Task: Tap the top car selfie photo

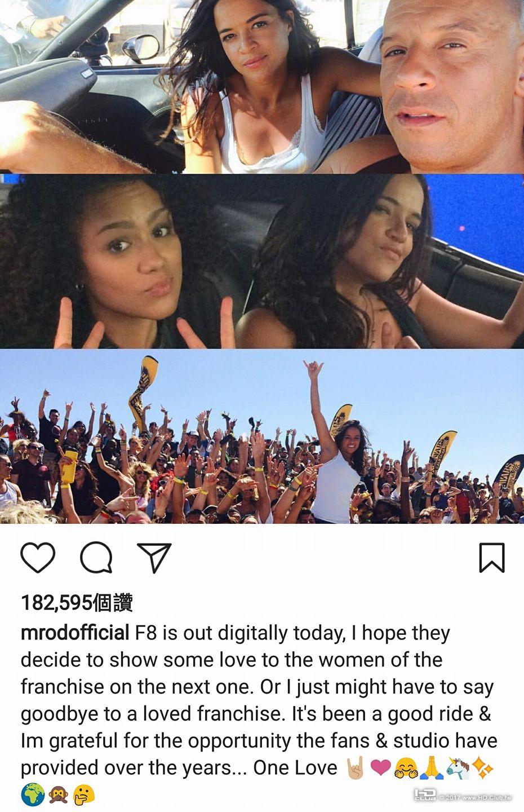Action: click(262, 86)
